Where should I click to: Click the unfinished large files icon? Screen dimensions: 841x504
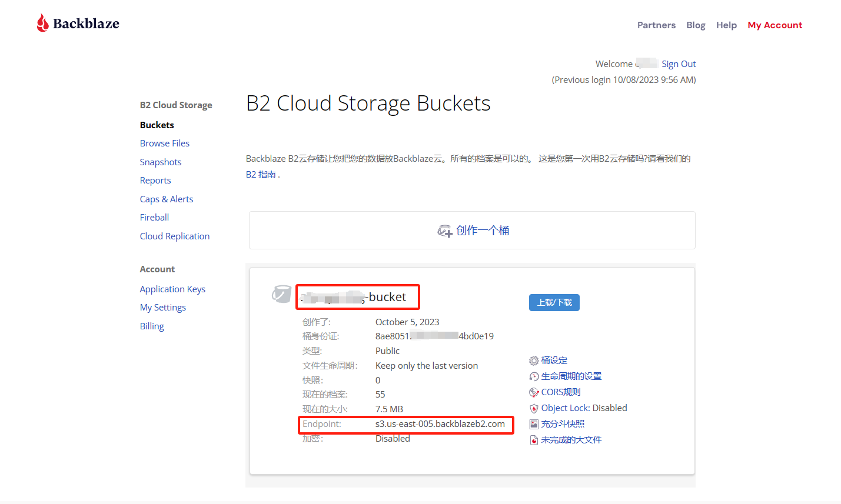[x=534, y=440]
